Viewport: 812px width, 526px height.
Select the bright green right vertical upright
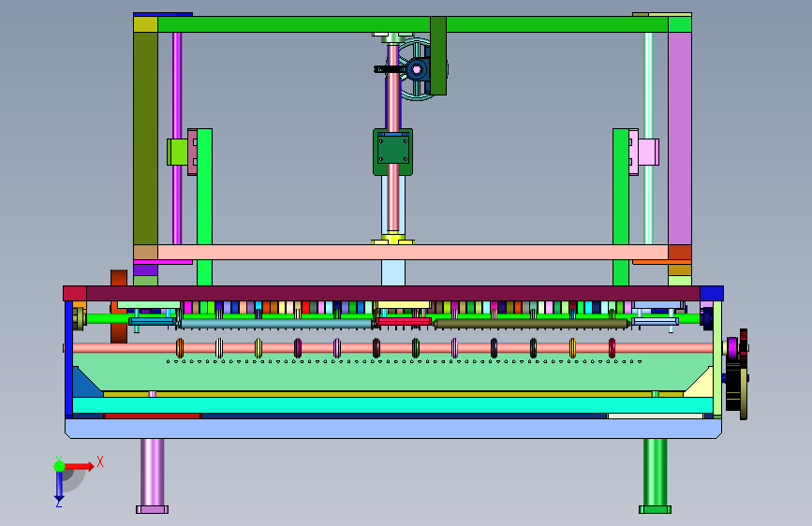tap(621, 207)
